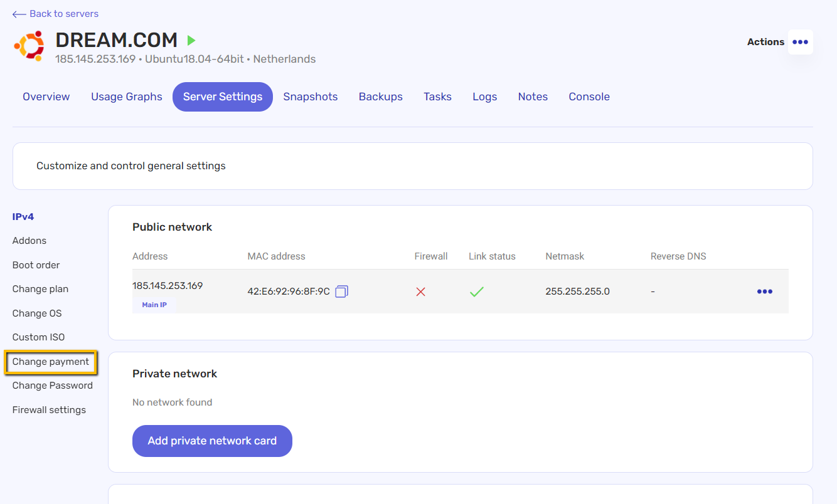Viewport: 837px width, 504px height.
Task: Click the Actions label
Action: (x=765, y=42)
